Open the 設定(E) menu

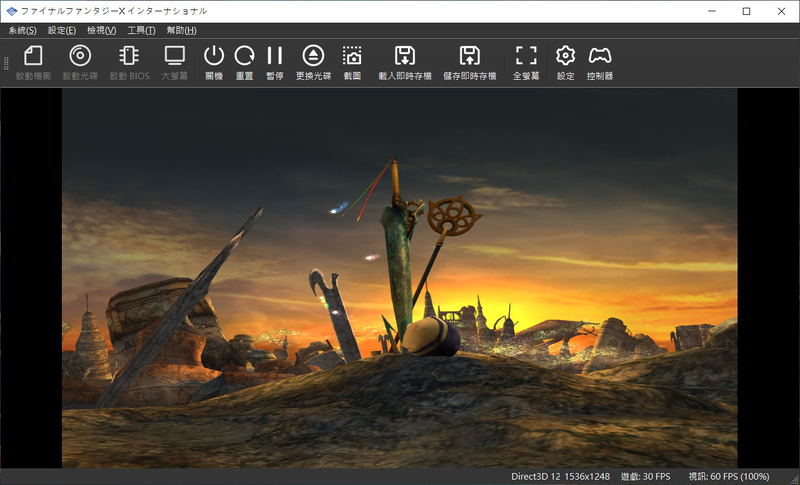coord(62,30)
